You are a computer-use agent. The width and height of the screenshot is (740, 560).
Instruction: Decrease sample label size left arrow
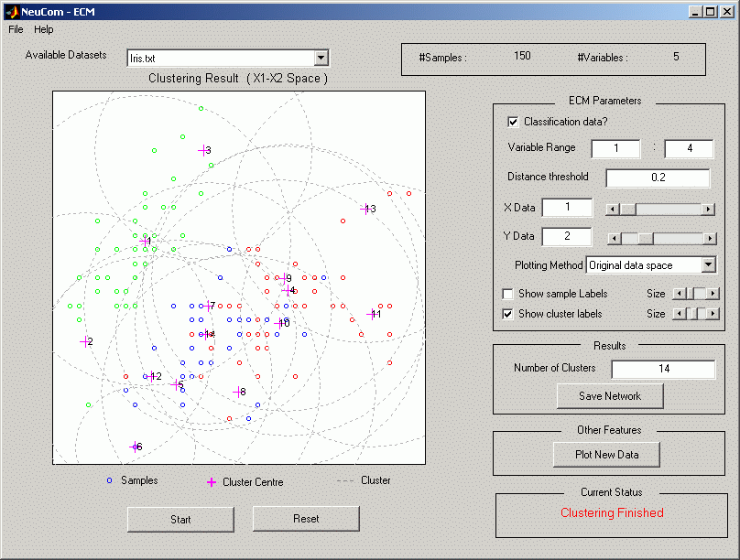pos(680,294)
